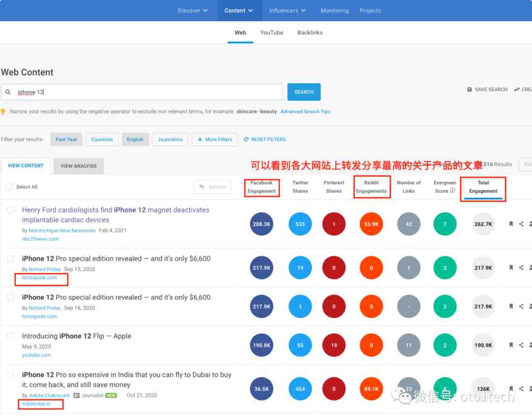Viewport: 532px width, 420px height.
Task: Select the View Content tab
Action: 26,166
